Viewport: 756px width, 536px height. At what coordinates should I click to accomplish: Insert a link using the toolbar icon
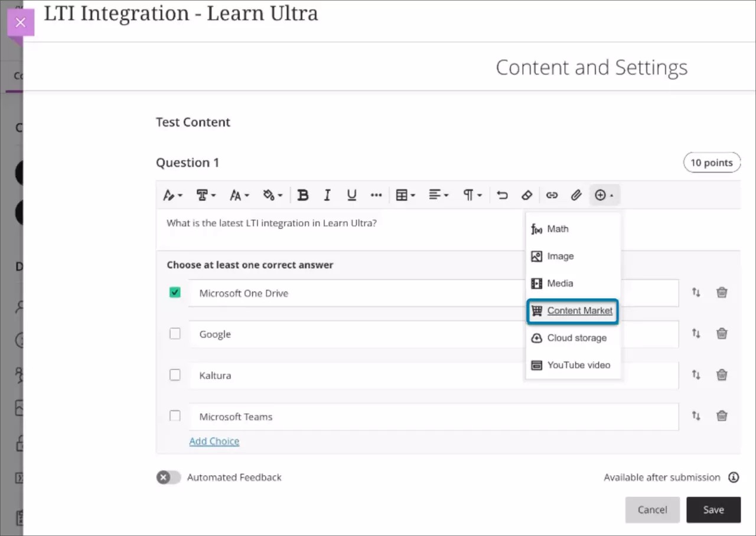552,194
